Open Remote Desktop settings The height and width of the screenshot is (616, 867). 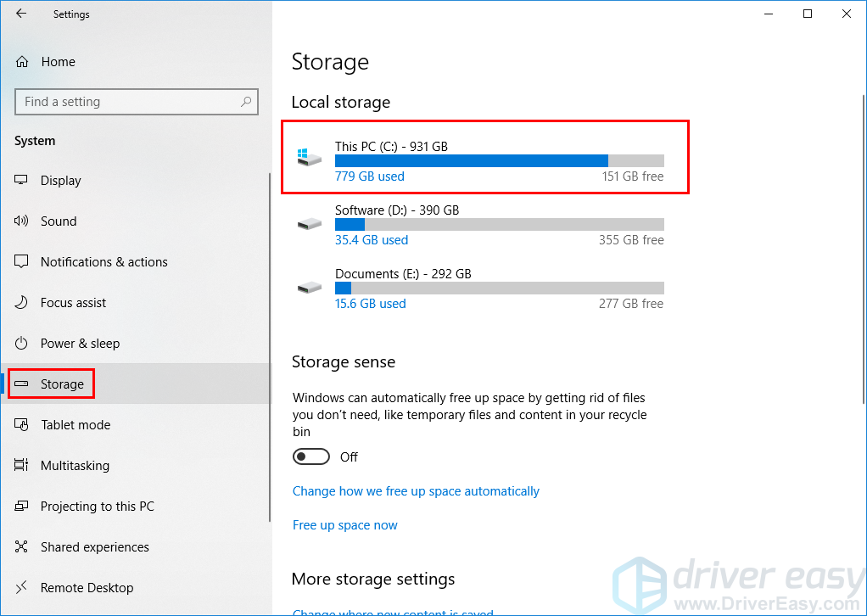pyautogui.click(x=87, y=587)
